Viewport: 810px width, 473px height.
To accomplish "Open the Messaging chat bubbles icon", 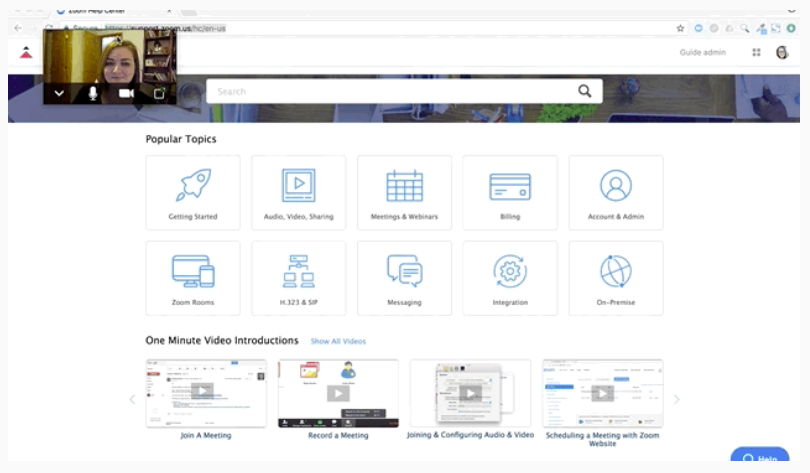I will tap(404, 270).
